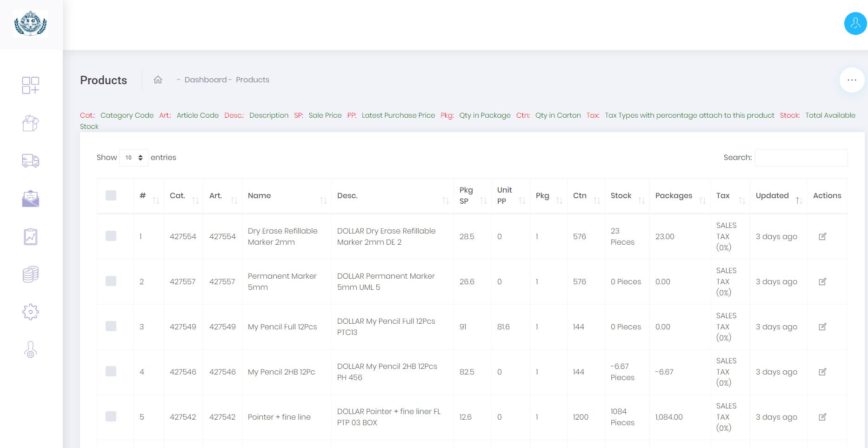The height and width of the screenshot is (448, 868).
Task: Click the coin stack sidebar icon
Action: tap(31, 274)
